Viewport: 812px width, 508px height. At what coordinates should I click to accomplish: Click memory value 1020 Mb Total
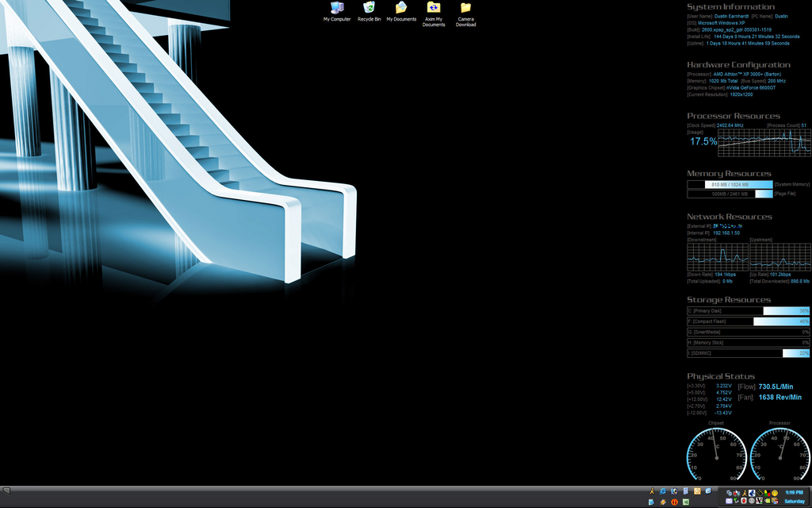(x=723, y=81)
